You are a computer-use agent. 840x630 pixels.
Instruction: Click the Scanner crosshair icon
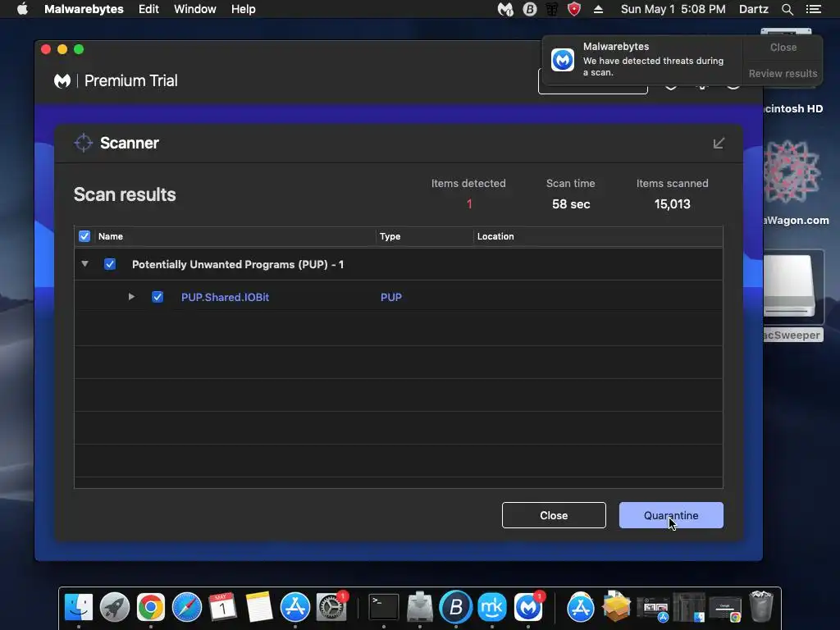[83, 143]
